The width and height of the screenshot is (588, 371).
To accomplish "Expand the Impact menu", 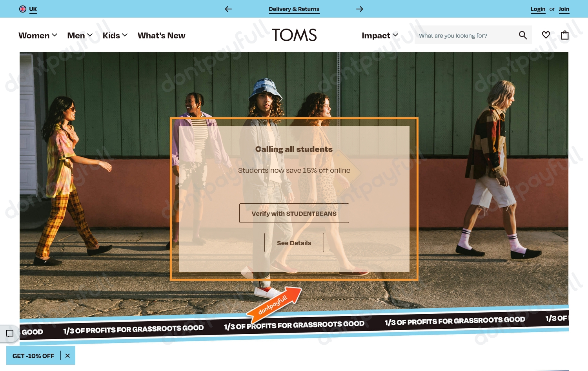I will pos(380,36).
